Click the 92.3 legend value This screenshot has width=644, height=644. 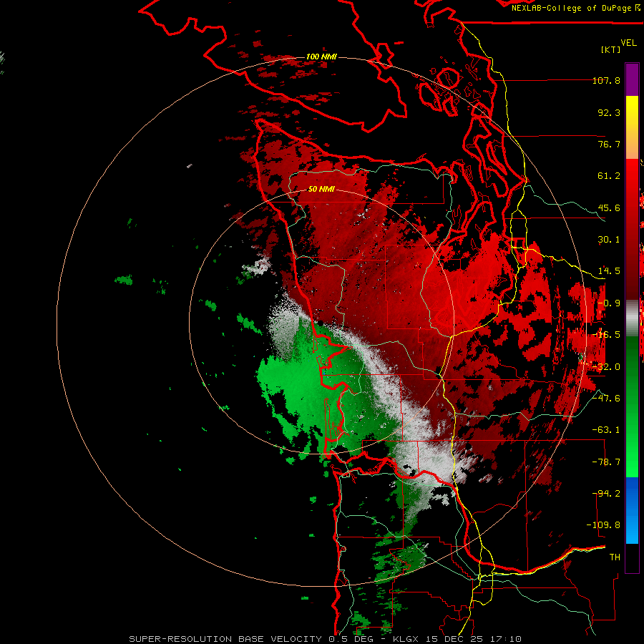tap(609, 112)
